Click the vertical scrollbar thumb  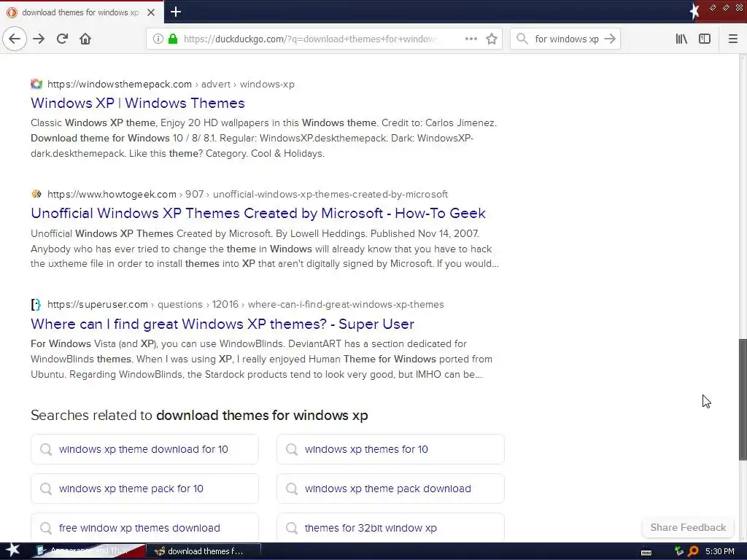point(743,399)
